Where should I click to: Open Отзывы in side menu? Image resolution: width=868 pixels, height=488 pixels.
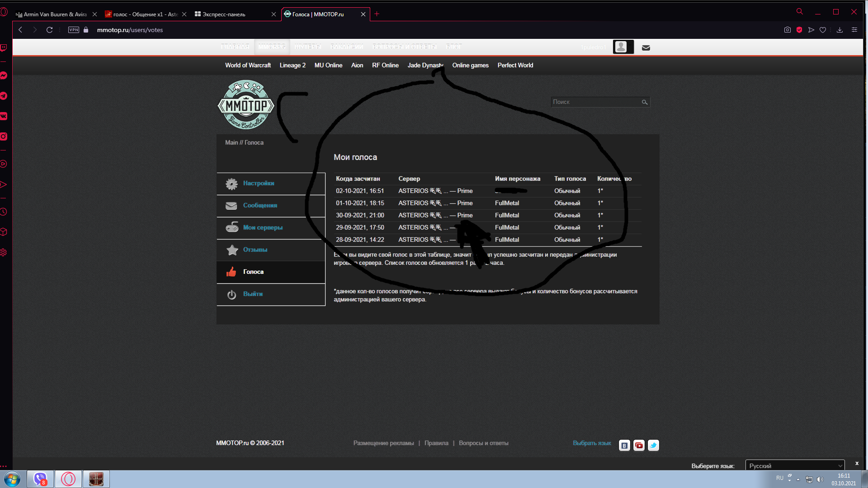point(271,250)
